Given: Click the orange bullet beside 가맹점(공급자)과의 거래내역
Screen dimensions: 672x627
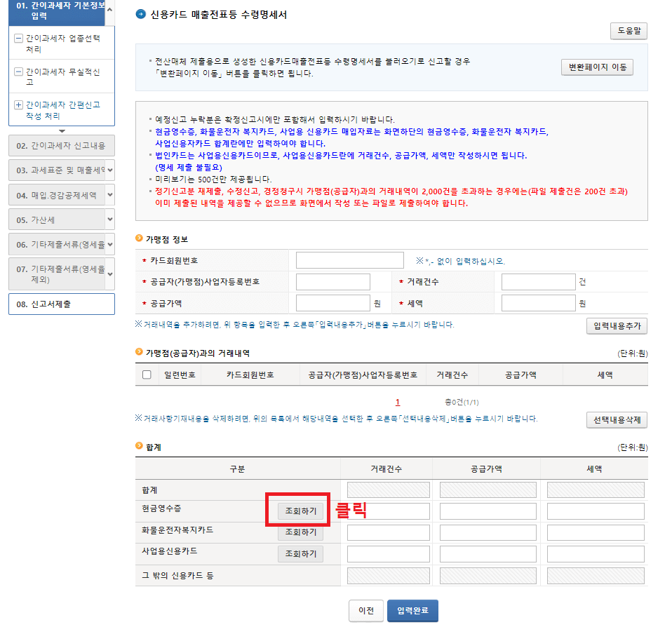Looking at the screenshot, I should [139, 352].
